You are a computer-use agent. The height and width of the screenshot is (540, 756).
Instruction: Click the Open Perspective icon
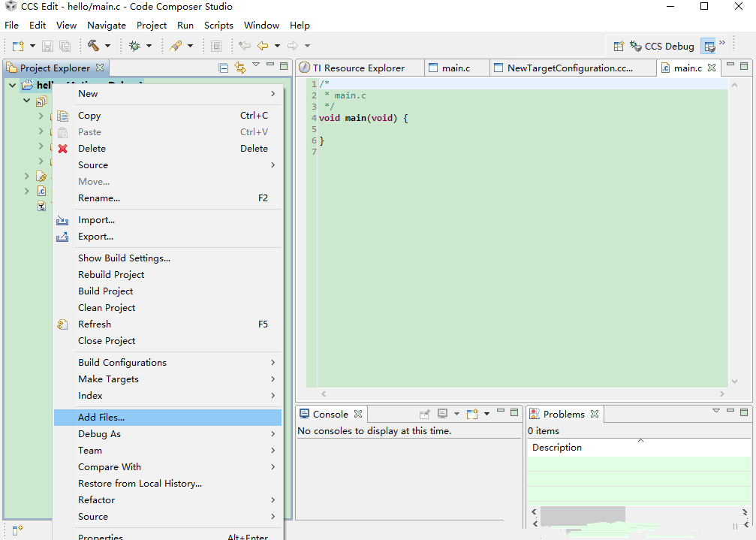coord(619,47)
